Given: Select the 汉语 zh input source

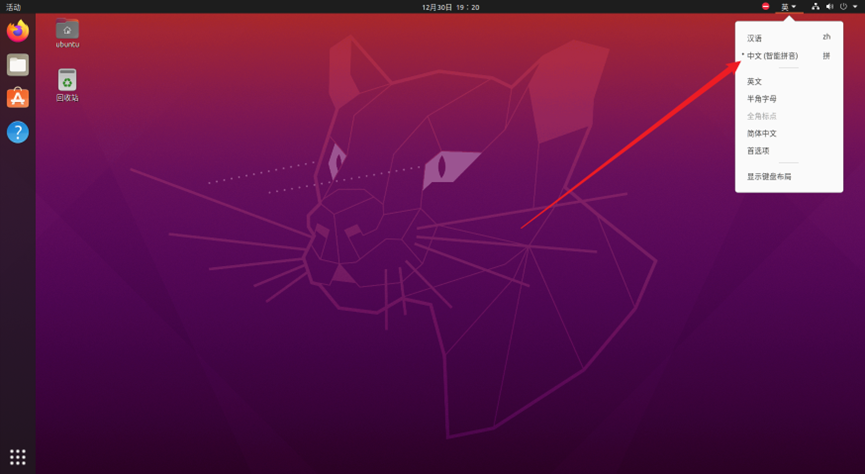Looking at the screenshot, I should coord(789,38).
